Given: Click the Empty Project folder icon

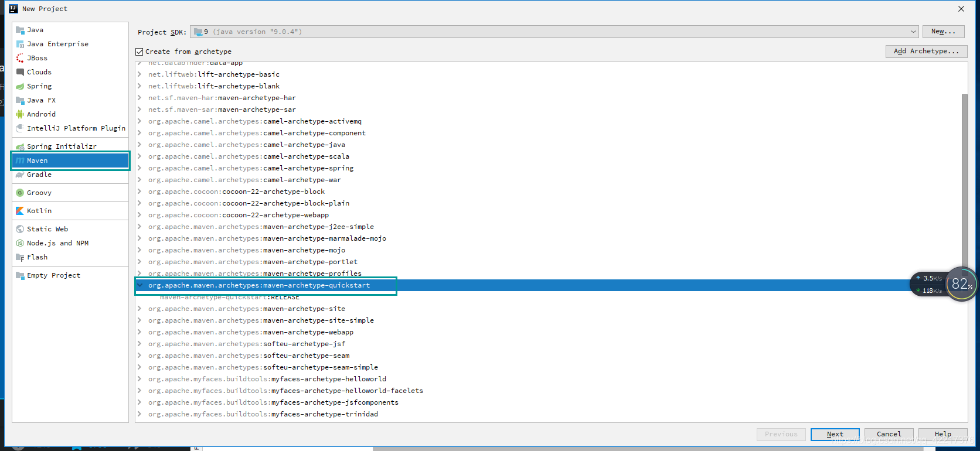Looking at the screenshot, I should tap(20, 275).
